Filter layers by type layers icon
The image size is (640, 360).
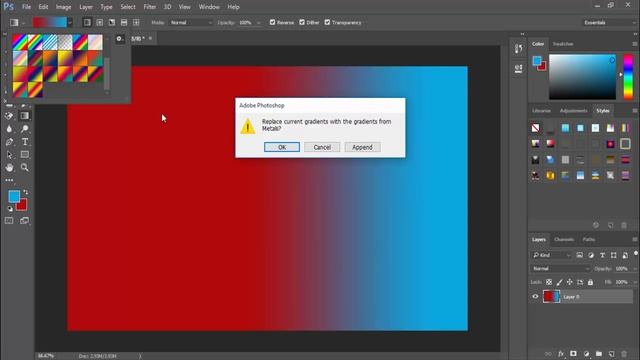(x=602, y=255)
